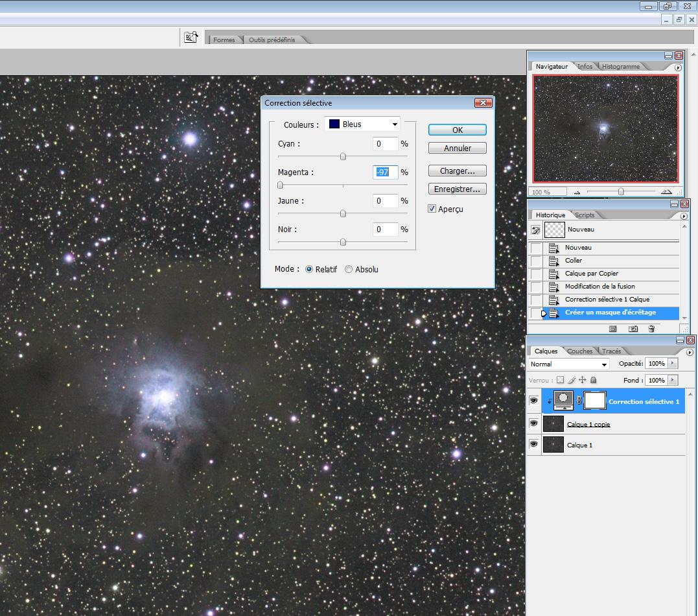Viewport: 698px width, 616px height.
Task: Click the lock all padlock icon
Action: (593, 380)
